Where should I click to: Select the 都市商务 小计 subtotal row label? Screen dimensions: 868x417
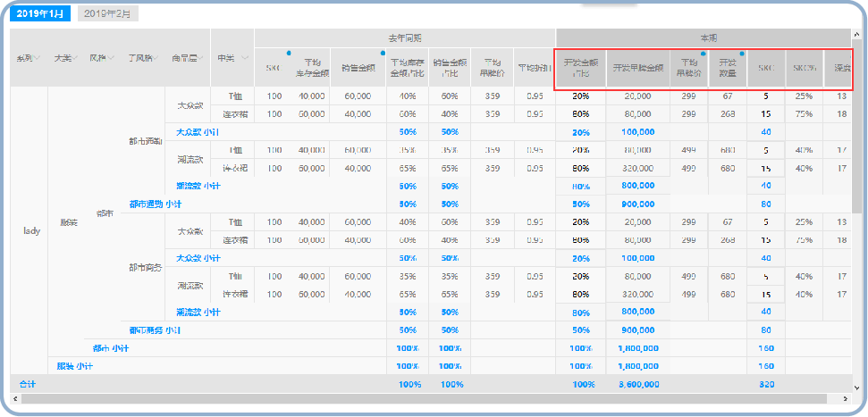pyautogui.click(x=155, y=330)
